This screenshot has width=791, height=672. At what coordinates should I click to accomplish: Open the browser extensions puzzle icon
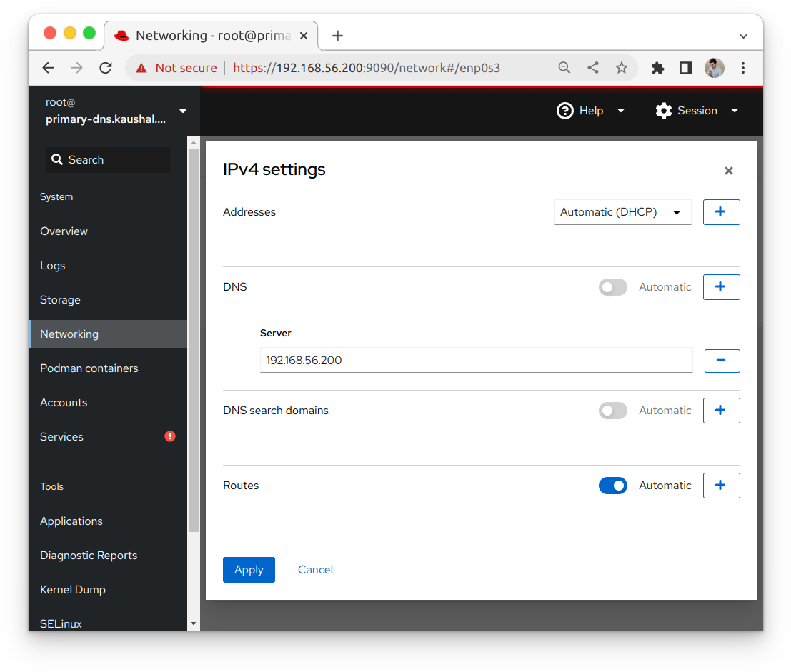pyautogui.click(x=657, y=67)
